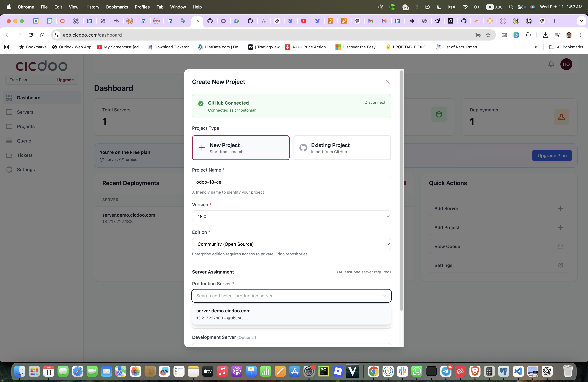The image size is (588, 382).
Task: Click Chrome extensions puzzle icon
Action: tap(528, 35)
